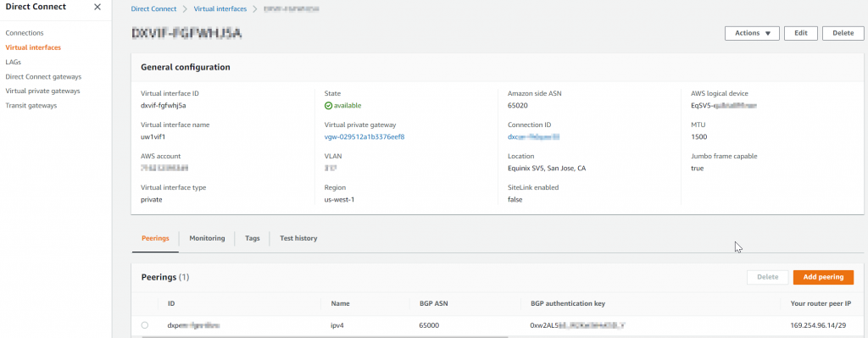Click the Edit button
The image size is (868, 338).
pos(800,33)
